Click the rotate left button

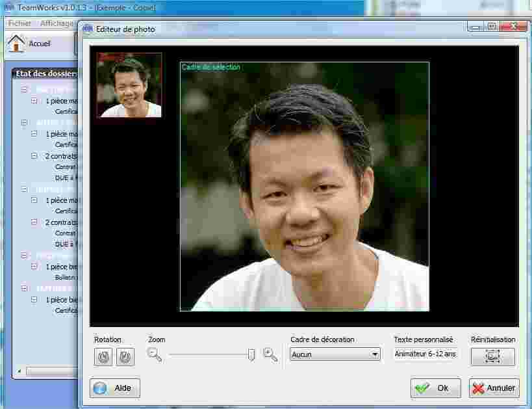point(103,356)
